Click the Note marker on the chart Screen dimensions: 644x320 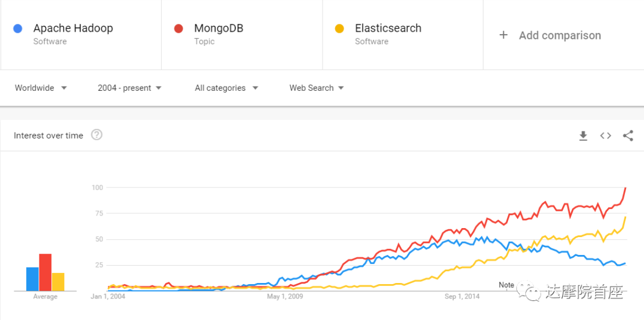click(x=506, y=285)
